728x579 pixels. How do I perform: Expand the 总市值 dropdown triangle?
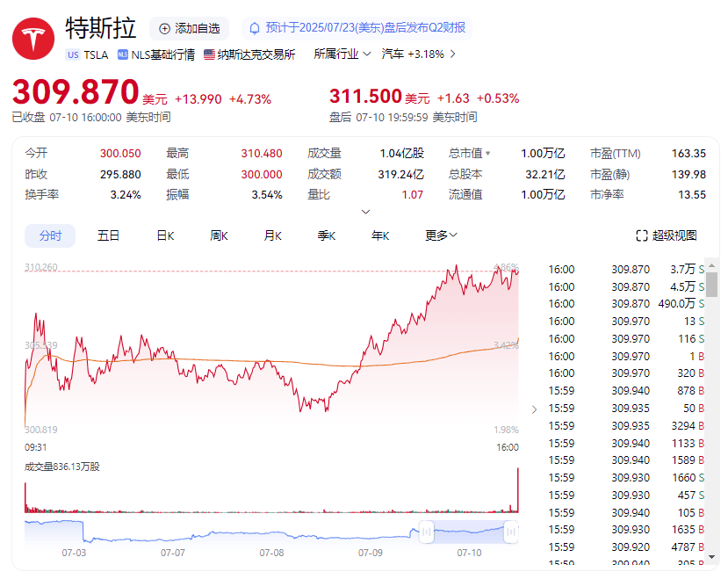point(489,153)
